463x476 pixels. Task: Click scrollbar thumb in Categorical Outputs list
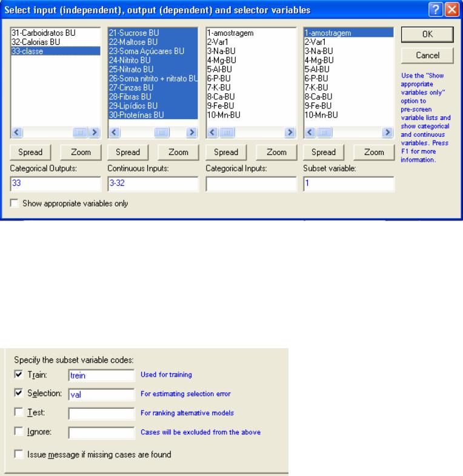coord(80,133)
